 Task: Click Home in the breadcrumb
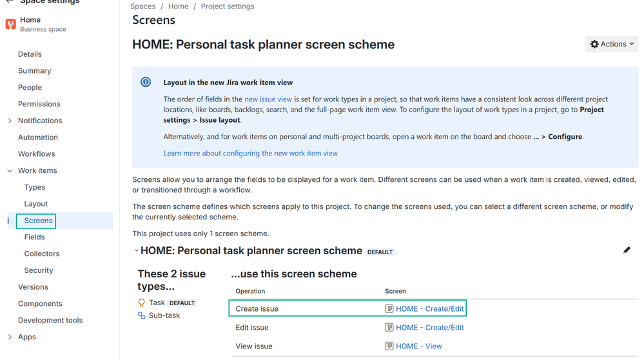point(179,6)
